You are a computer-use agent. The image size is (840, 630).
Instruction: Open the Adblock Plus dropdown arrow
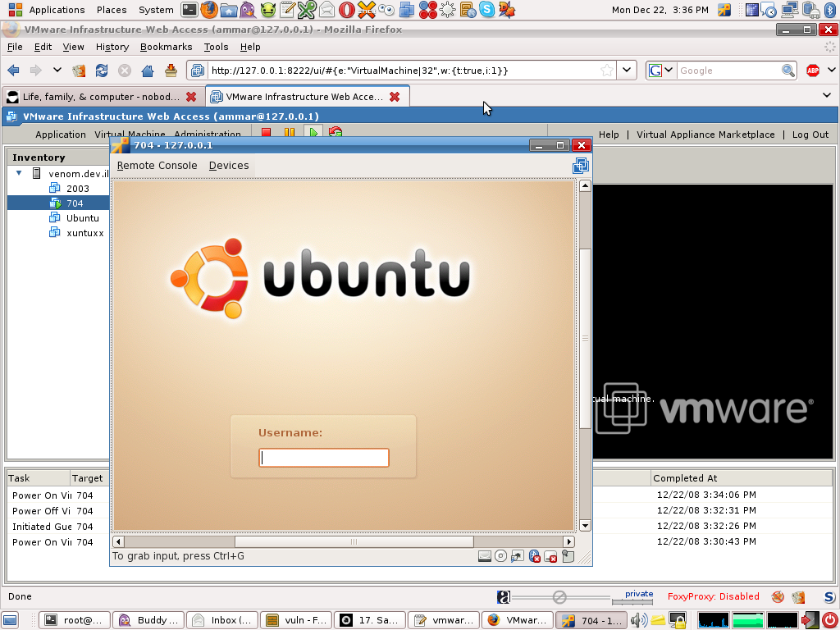pos(831,71)
